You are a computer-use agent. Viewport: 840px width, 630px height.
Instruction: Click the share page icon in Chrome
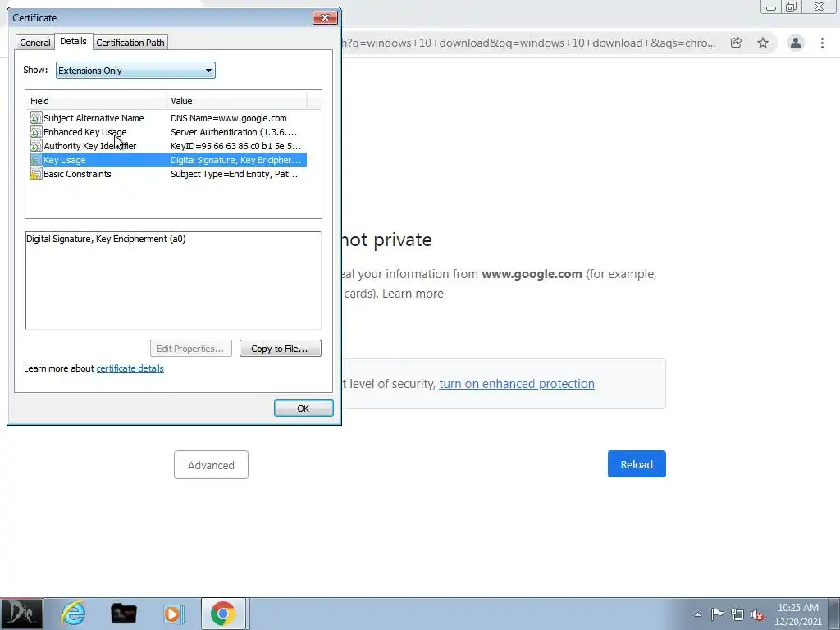[737, 43]
